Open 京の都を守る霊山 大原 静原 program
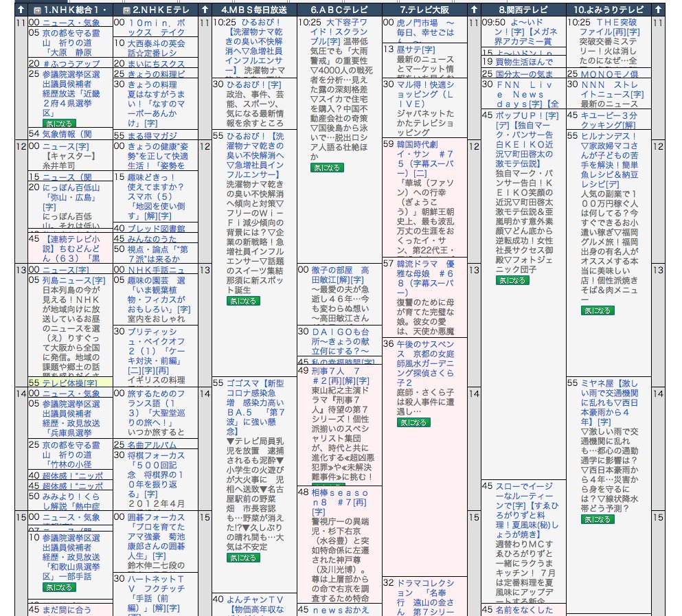The image size is (682, 616). [71, 42]
